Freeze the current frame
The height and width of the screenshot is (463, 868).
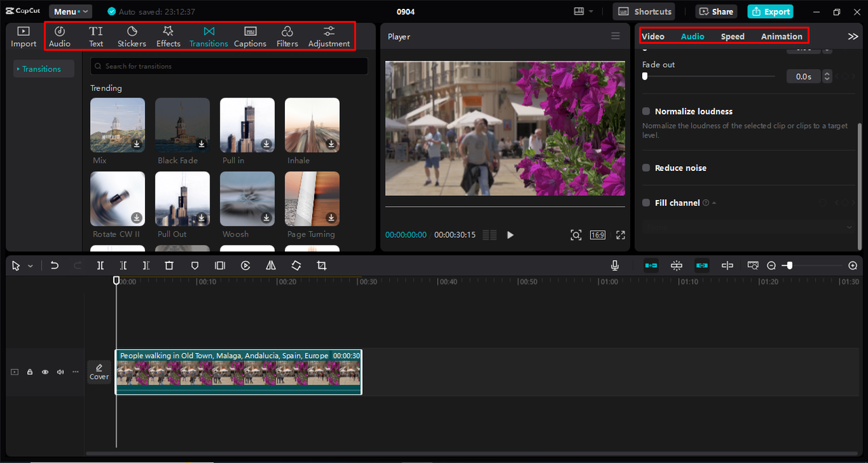click(x=220, y=266)
